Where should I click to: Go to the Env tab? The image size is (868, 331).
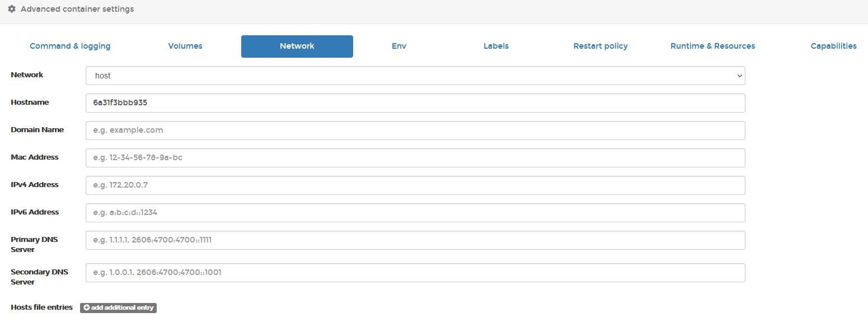point(399,46)
